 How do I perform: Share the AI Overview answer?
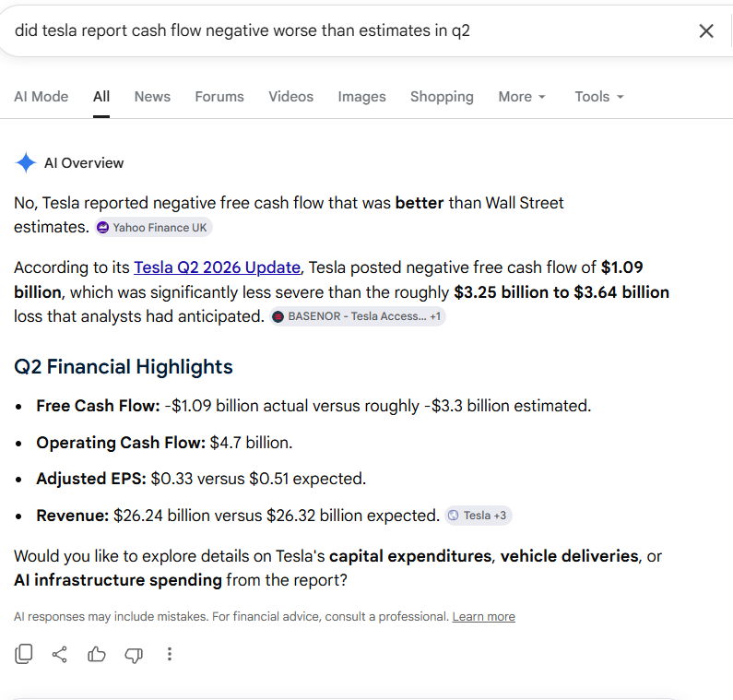point(59,654)
